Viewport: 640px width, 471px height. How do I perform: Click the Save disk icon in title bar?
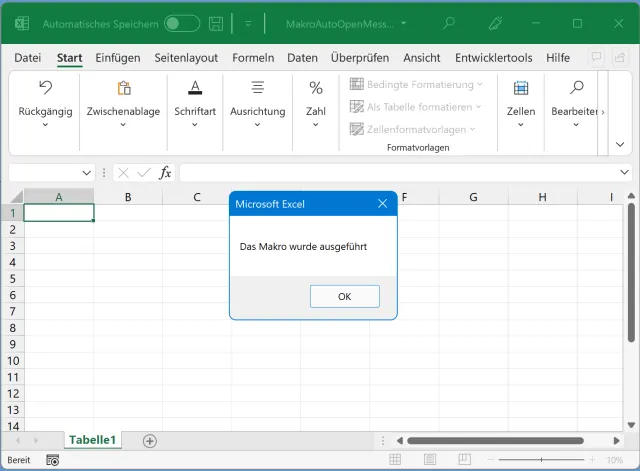pyautogui.click(x=217, y=23)
